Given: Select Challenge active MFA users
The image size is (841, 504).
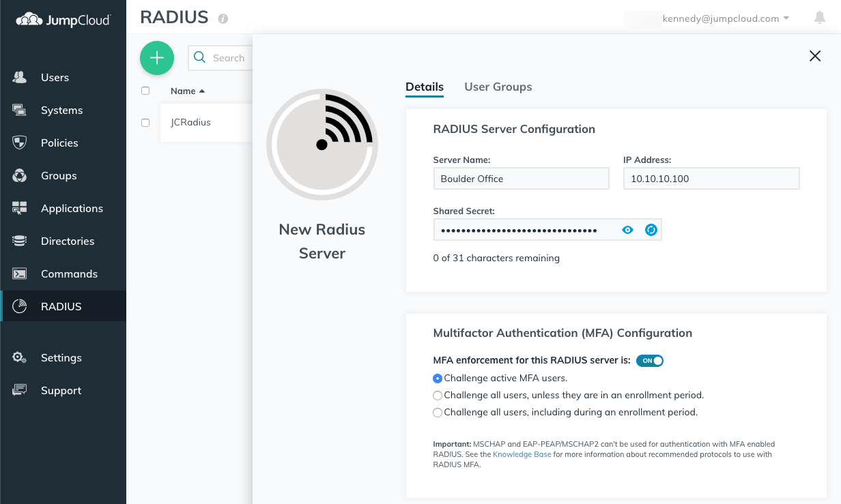Looking at the screenshot, I should pos(438,378).
